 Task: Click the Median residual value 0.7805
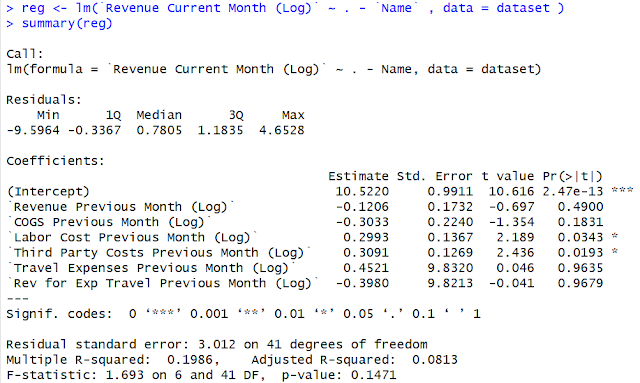click(x=159, y=131)
